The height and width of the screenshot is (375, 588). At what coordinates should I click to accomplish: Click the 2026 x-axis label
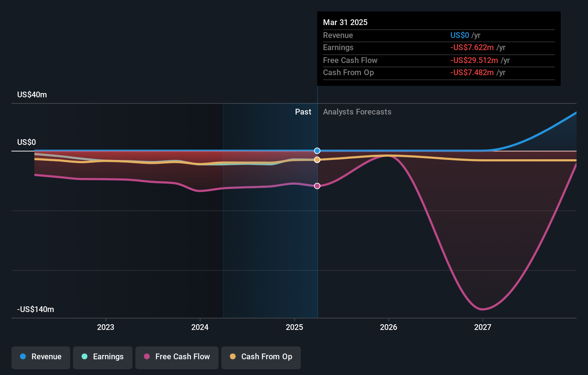[x=389, y=327]
